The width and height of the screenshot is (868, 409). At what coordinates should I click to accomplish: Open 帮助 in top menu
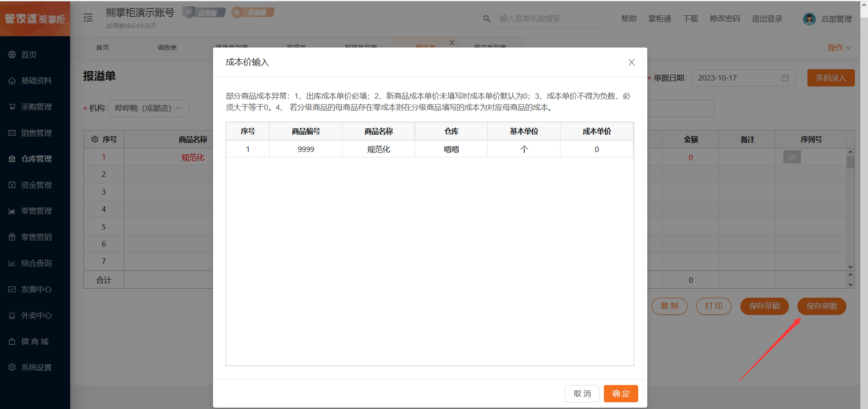[629, 19]
